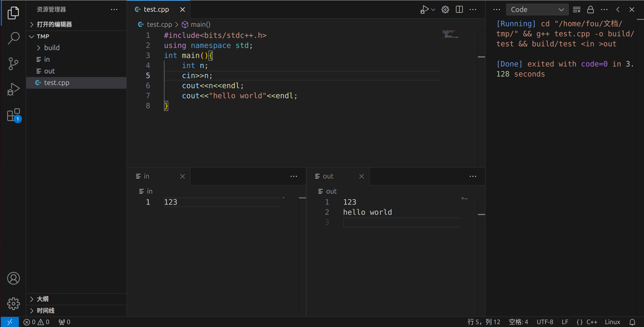Click the run/debug play button in editor toolbar

[424, 10]
